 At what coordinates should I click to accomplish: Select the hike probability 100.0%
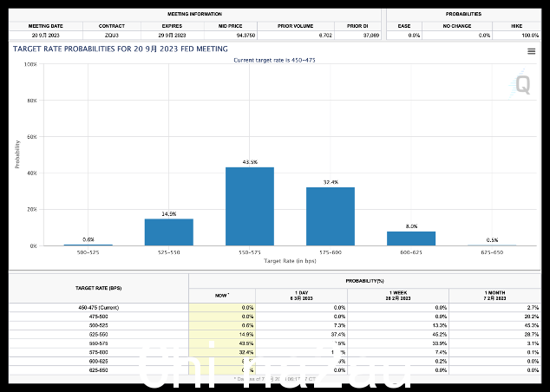530,36
